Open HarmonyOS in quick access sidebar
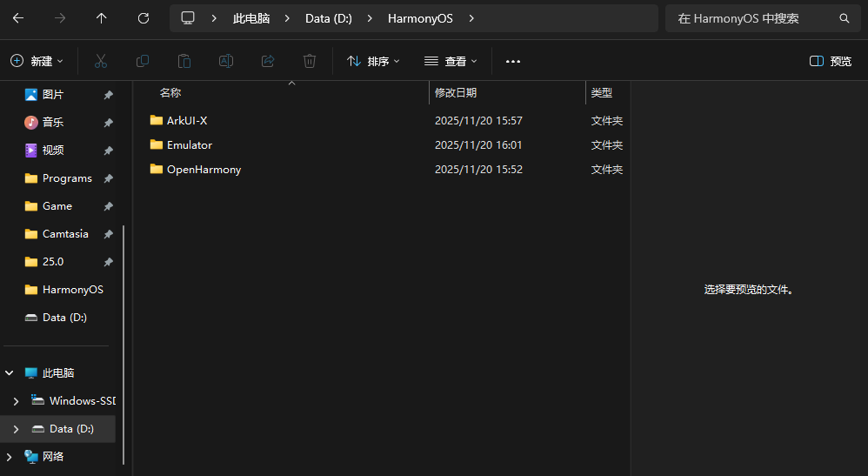The image size is (868, 476). [72, 289]
